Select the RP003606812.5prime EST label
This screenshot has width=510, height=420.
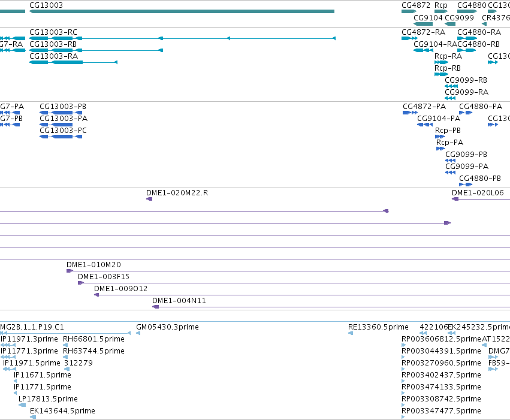(x=441, y=339)
